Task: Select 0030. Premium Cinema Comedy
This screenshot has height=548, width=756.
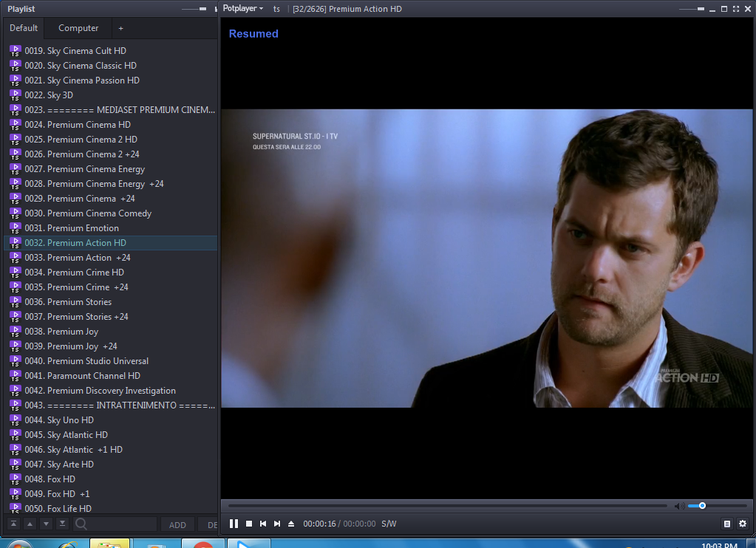Action: coord(110,213)
